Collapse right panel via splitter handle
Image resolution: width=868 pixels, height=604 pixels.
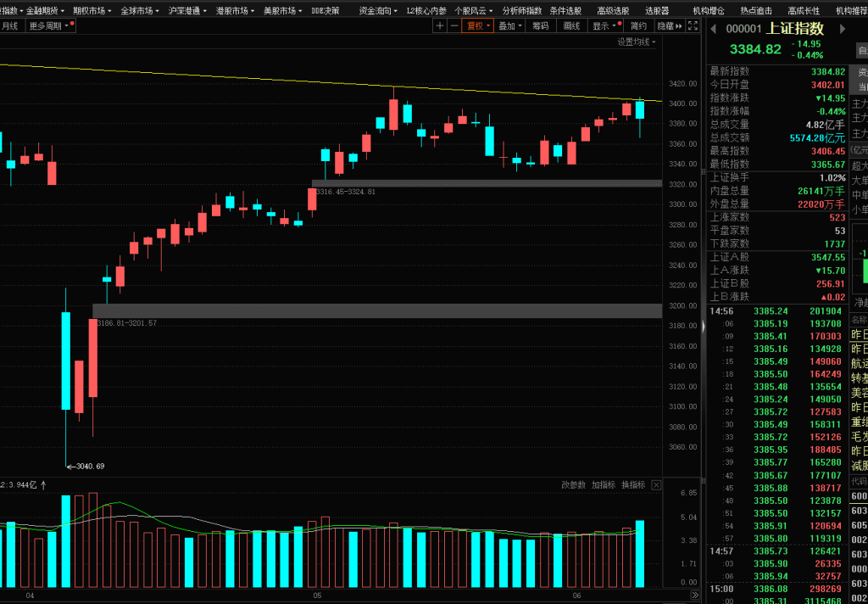click(704, 327)
